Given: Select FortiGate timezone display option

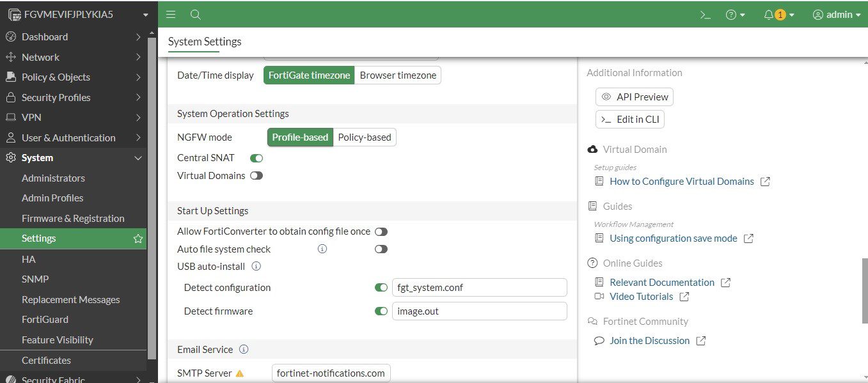Looking at the screenshot, I should click(x=309, y=75).
